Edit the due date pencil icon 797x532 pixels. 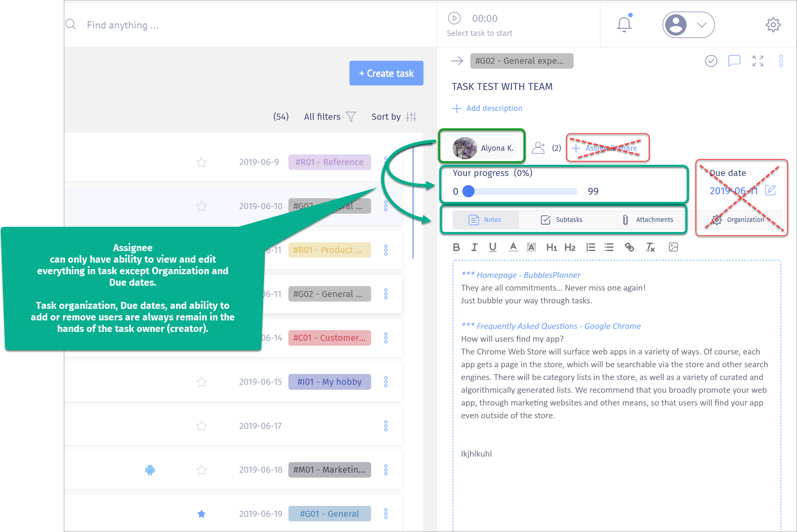click(771, 190)
